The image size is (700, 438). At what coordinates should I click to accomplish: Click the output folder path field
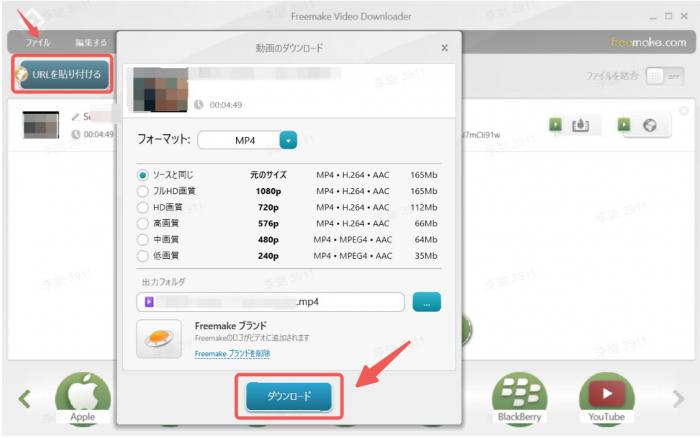(x=271, y=302)
